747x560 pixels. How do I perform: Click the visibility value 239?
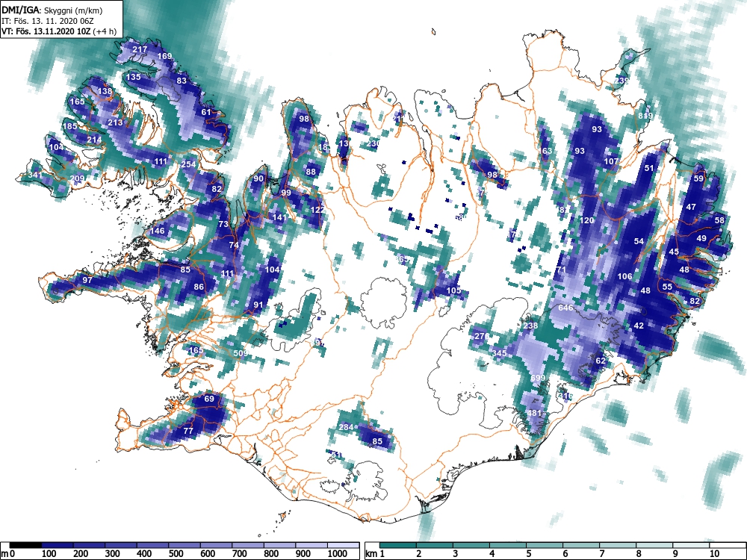click(x=622, y=81)
